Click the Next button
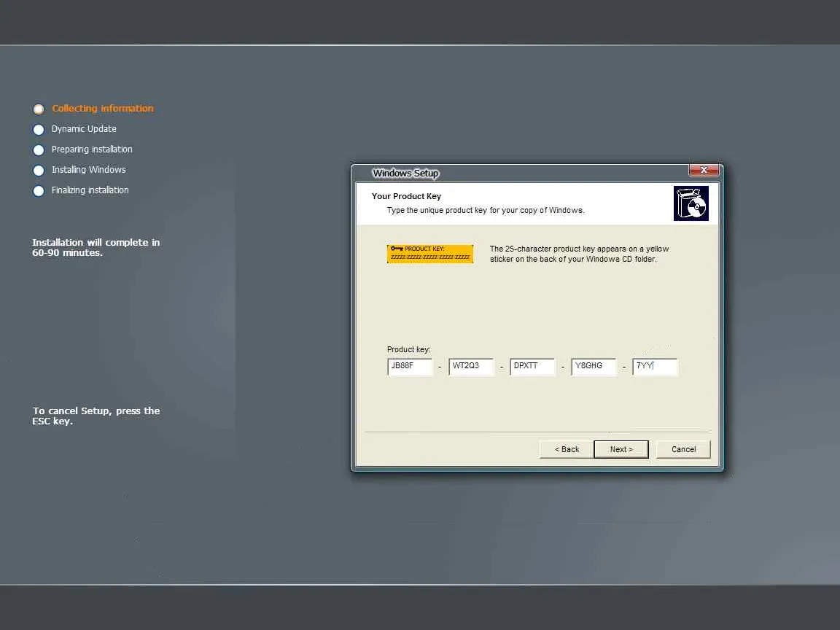 pos(621,449)
